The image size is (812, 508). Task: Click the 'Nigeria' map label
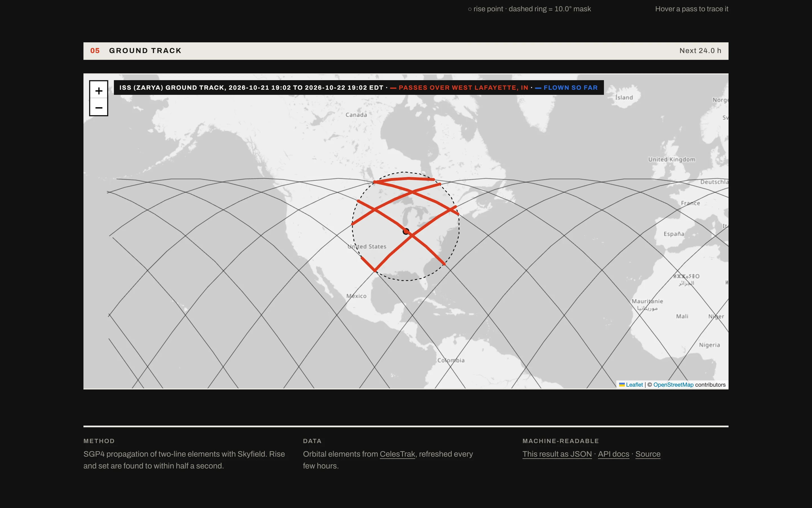(x=709, y=345)
